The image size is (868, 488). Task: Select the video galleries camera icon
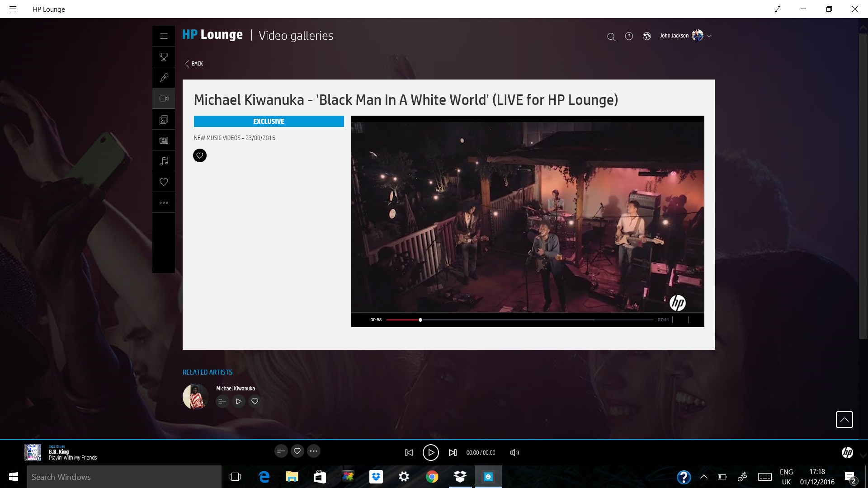tap(164, 99)
